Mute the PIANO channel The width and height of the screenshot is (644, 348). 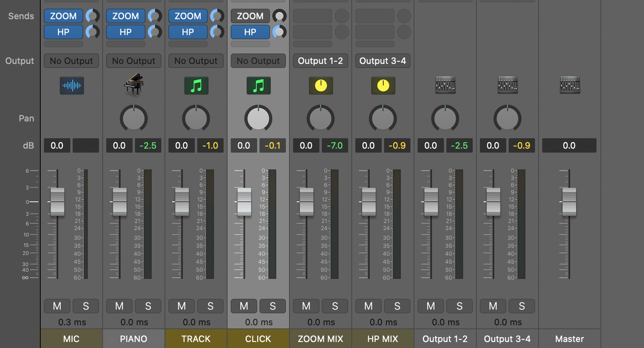pyautogui.click(x=119, y=306)
